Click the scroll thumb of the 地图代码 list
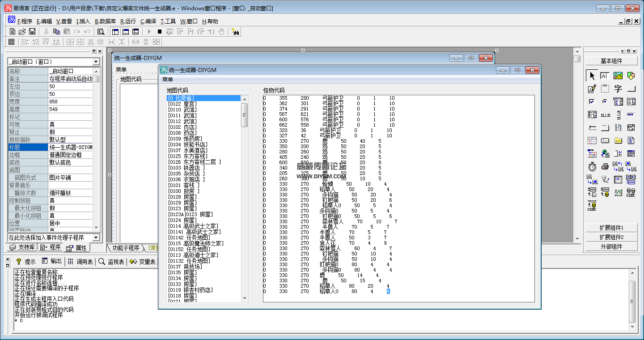Image resolution: width=644 pixels, height=340 pixels. tap(244, 115)
